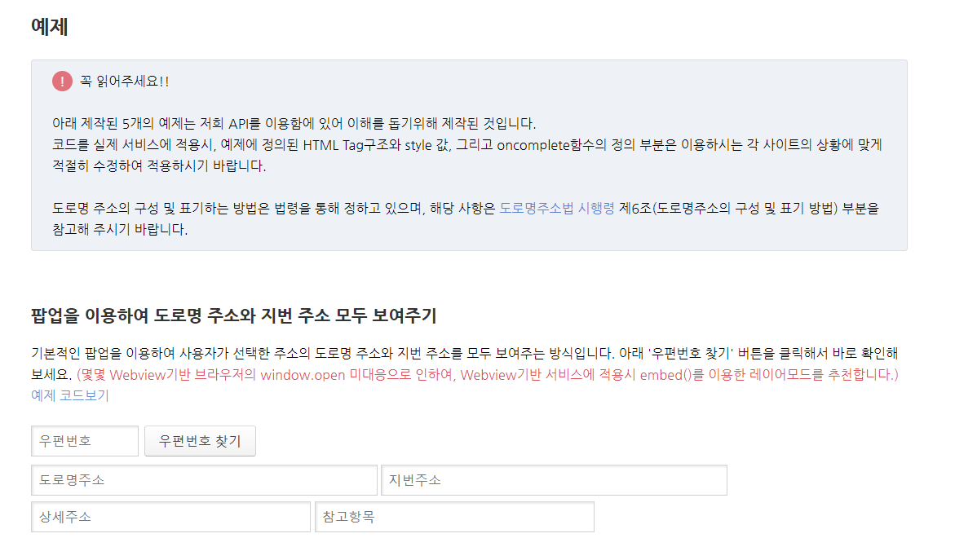Select the 지번주소 text field
The height and width of the screenshot is (560, 955).
click(x=555, y=480)
